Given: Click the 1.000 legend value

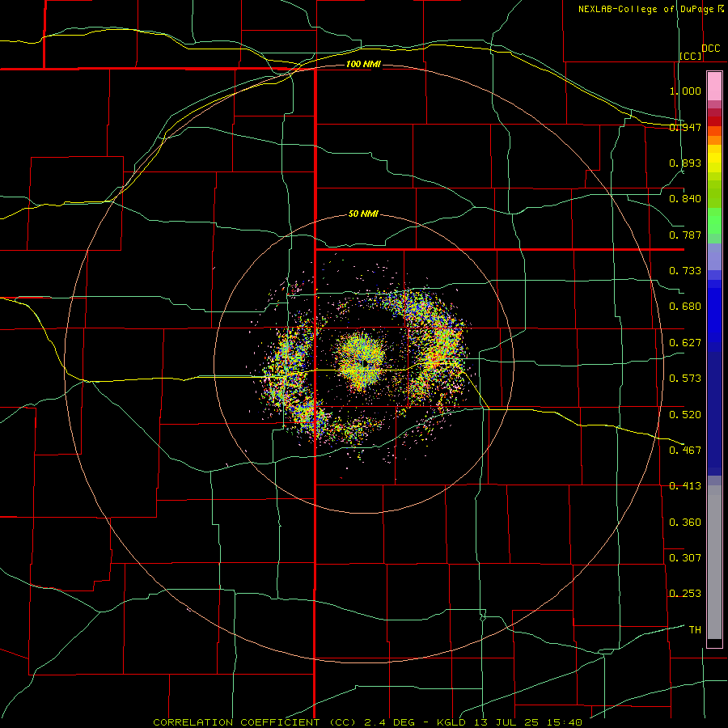Looking at the screenshot, I should tap(685, 91).
